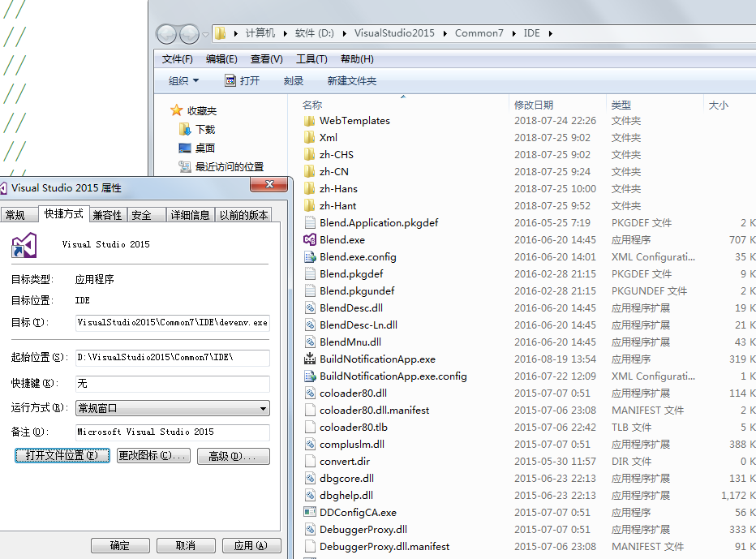This screenshot has width=756, height=559.
Task: Click the 更改图标(C)... button
Action: pyautogui.click(x=153, y=455)
